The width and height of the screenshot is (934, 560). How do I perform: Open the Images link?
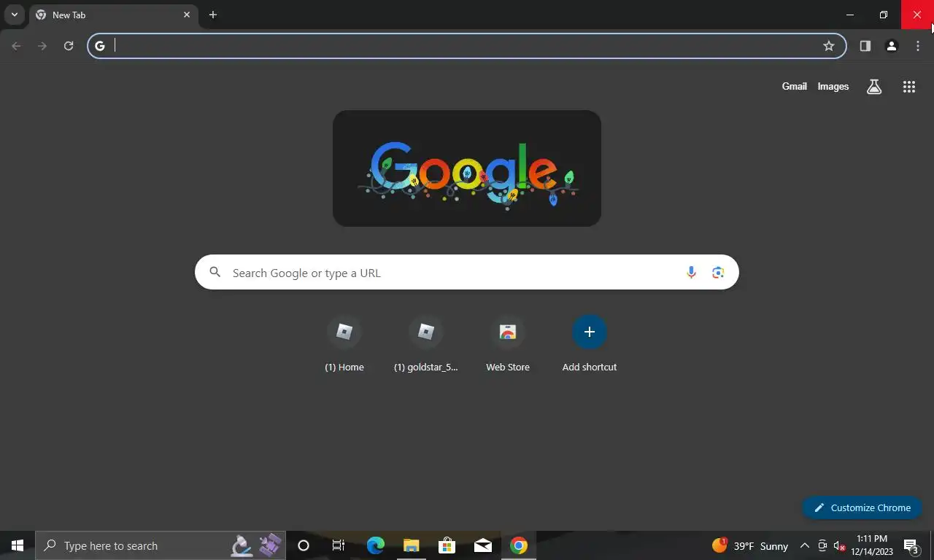click(833, 86)
